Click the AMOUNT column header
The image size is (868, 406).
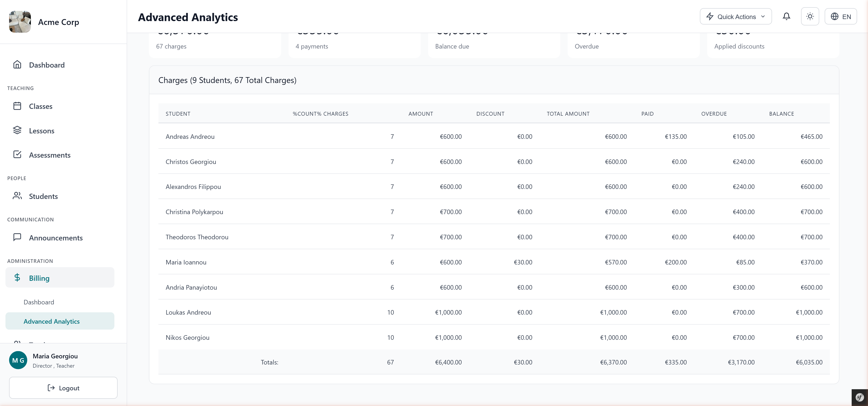(x=421, y=114)
